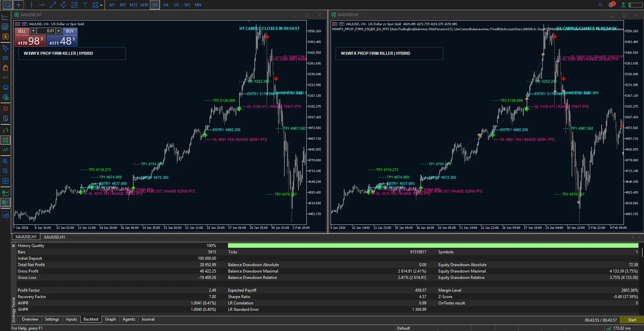Toggle the red stop square icon
644x331 pixels.
pos(5,109)
